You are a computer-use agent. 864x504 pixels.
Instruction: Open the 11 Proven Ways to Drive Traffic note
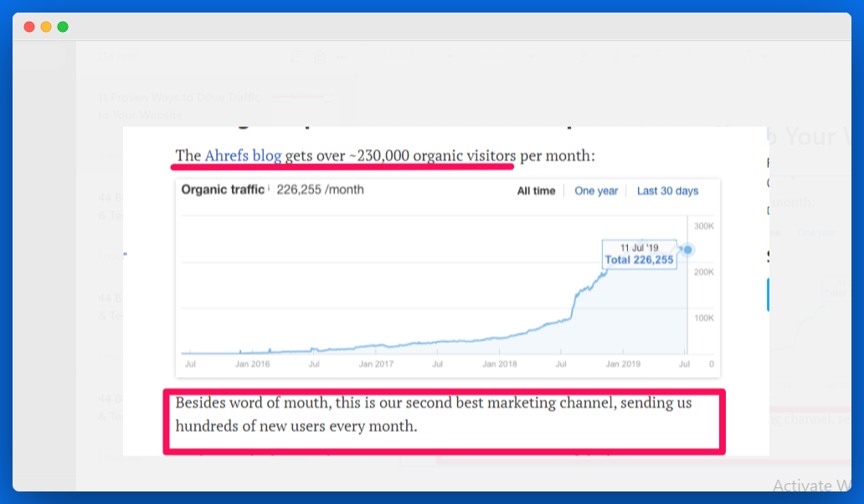point(179,105)
